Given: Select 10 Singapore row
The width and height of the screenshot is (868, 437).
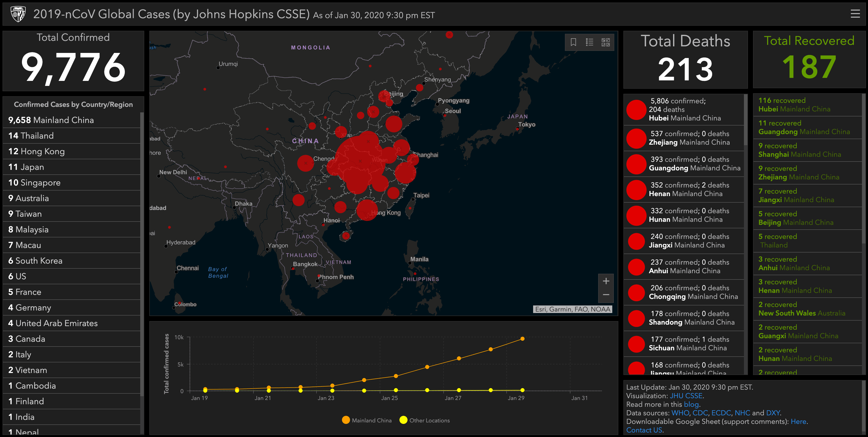Looking at the screenshot, I should point(71,182).
